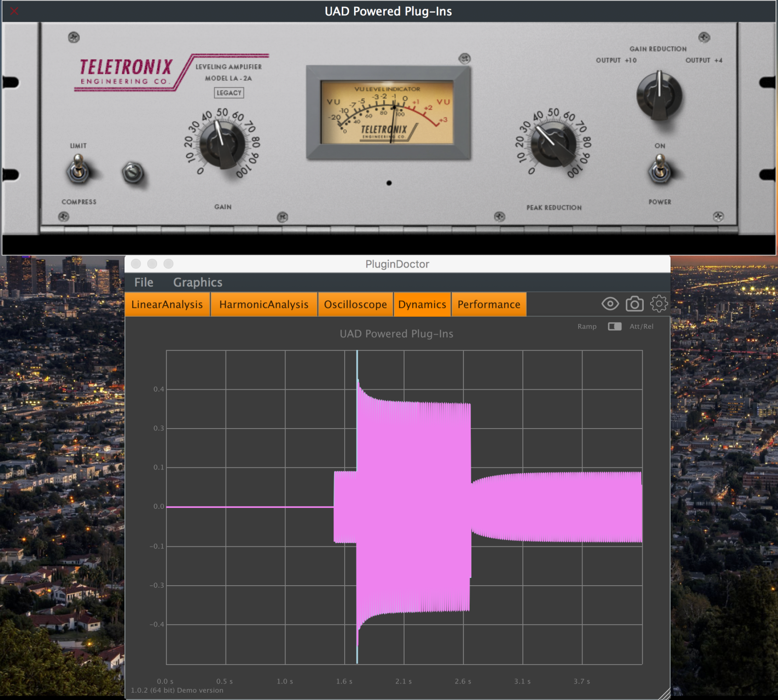Viewport: 778px width, 700px height.
Task: Switch to the HarmonicAnalysis tab
Action: 264,305
